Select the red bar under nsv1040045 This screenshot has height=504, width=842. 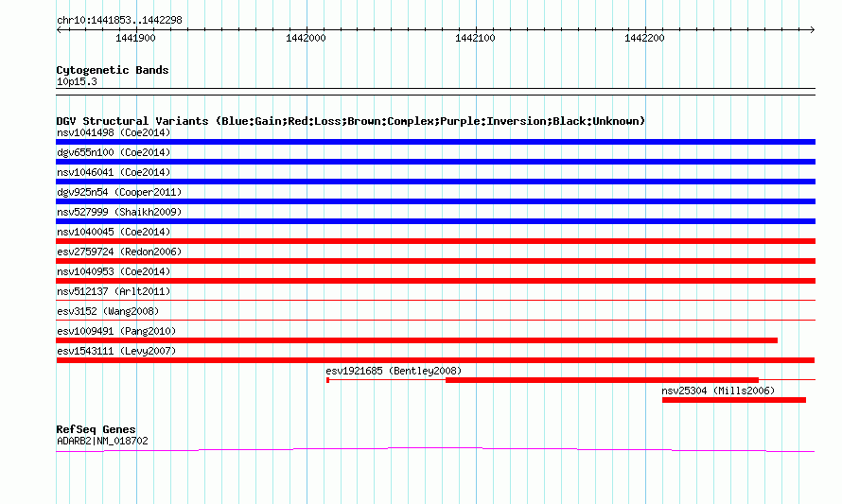pyautogui.click(x=435, y=241)
